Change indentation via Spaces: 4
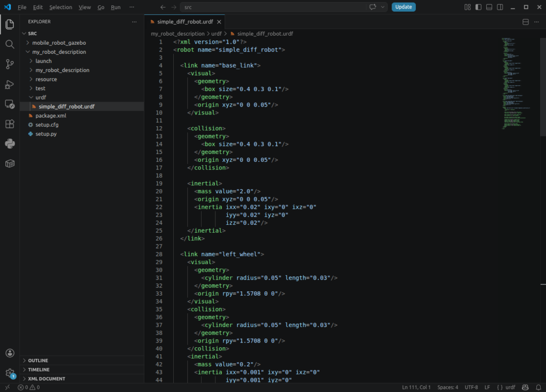The height and width of the screenshot is (392, 546). (x=448, y=387)
